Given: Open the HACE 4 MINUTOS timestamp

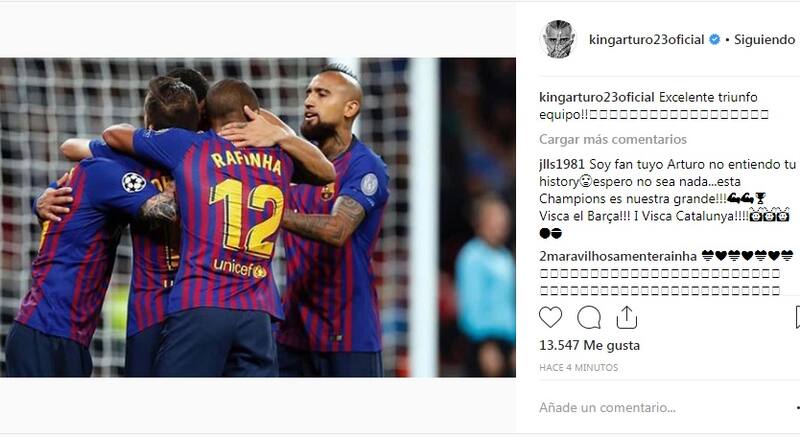Looking at the screenshot, I should pyautogui.click(x=579, y=367).
